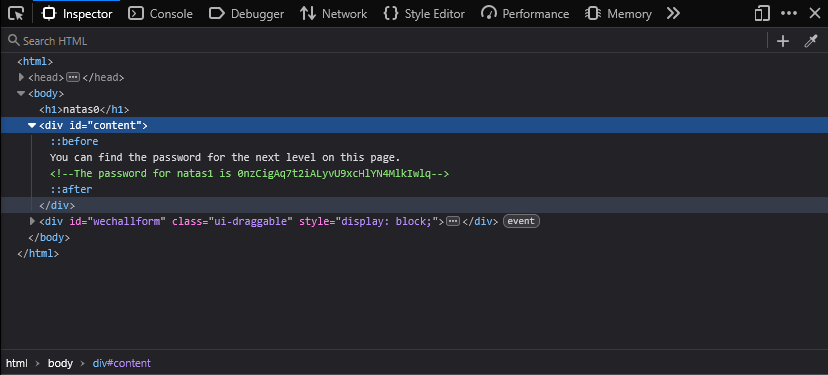Click the ellipsis badge inside head element
The image size is (828, 375).
(x=73, y=77)
